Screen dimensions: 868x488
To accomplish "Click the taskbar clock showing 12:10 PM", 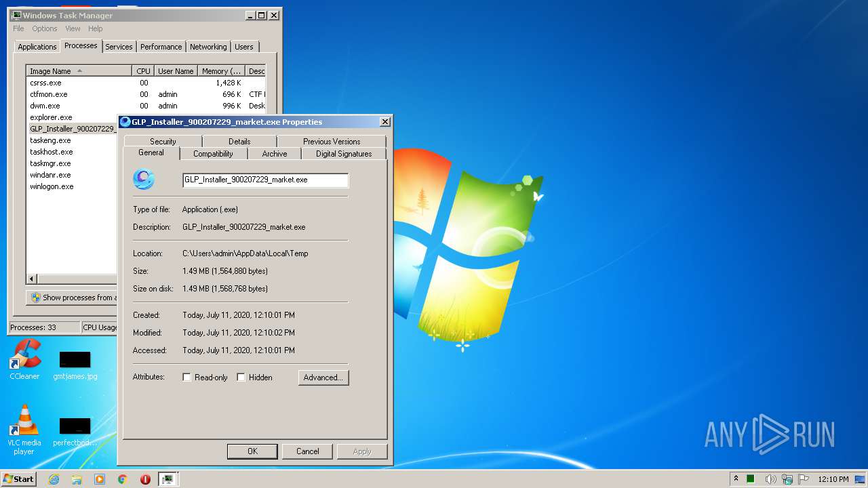I will click(833, 479).
